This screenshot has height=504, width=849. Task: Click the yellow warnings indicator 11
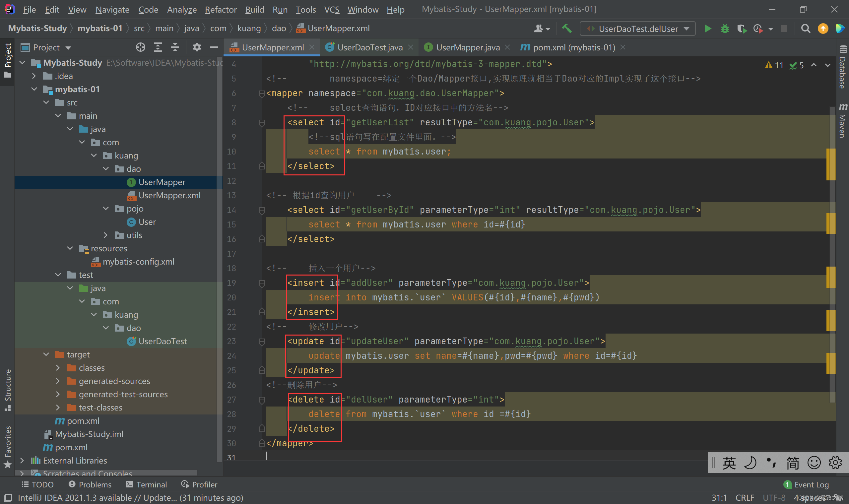click(774, 65)
